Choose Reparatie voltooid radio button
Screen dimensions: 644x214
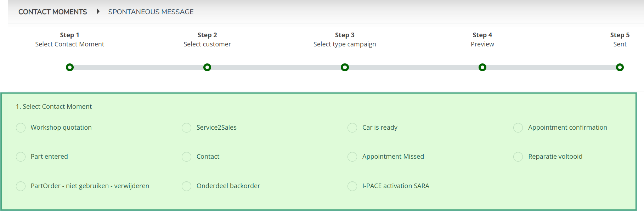tap(518, 157)
